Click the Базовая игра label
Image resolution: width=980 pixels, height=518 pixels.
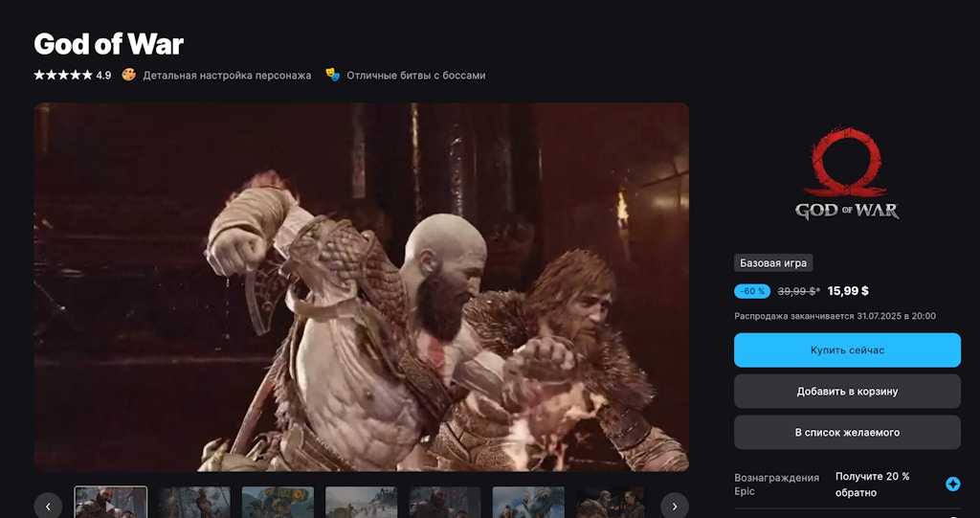pos(773,262)
